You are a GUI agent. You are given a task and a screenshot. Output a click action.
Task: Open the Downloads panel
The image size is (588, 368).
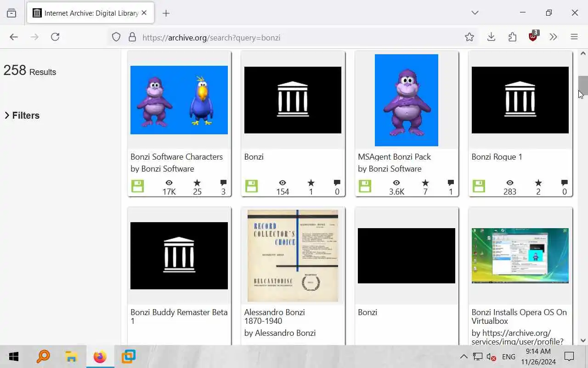[491, 37]
